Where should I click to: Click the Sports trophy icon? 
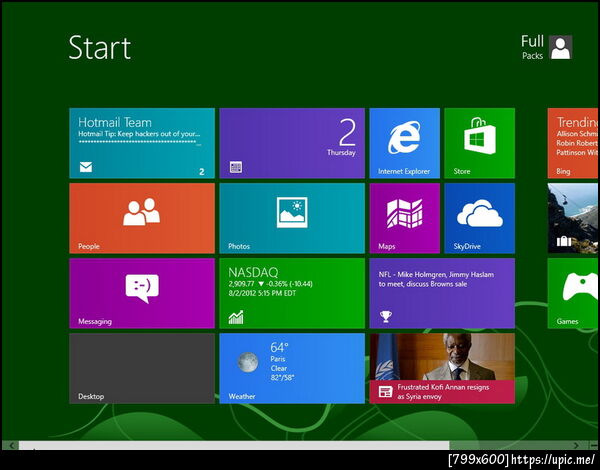pyautogui.click(x=385, y=317)
